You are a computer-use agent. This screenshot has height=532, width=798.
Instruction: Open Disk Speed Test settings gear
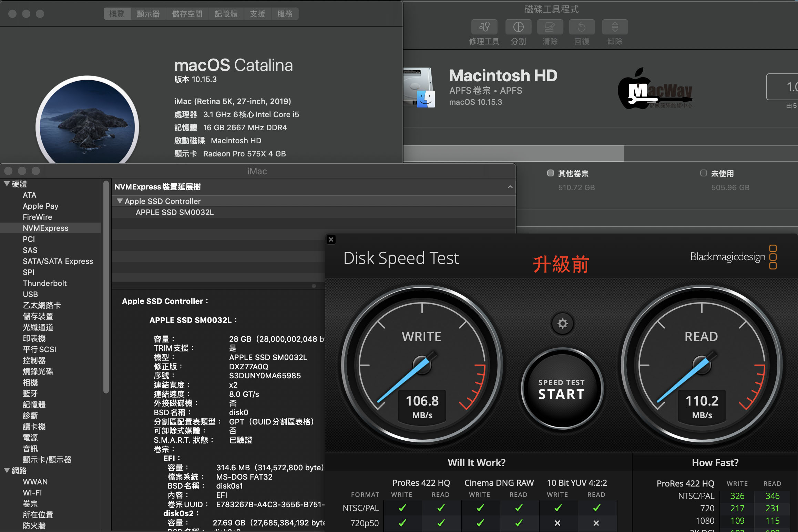(x=562, y=324)
